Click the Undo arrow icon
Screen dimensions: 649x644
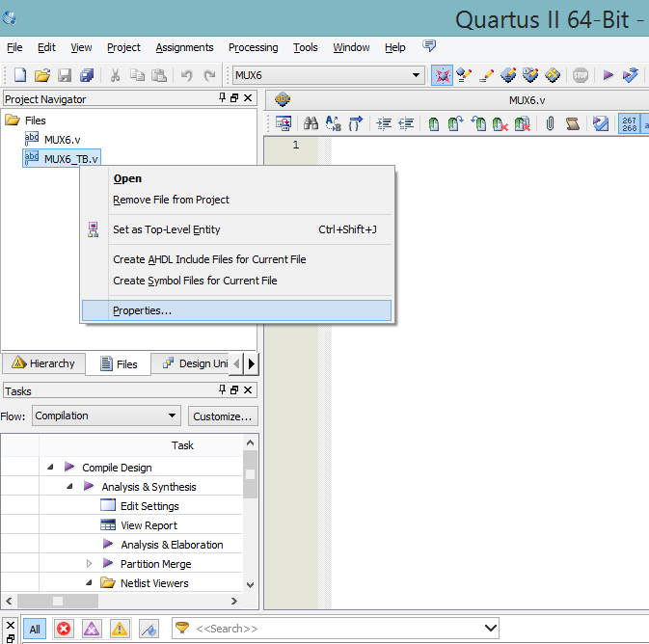[x=186, y=75]
